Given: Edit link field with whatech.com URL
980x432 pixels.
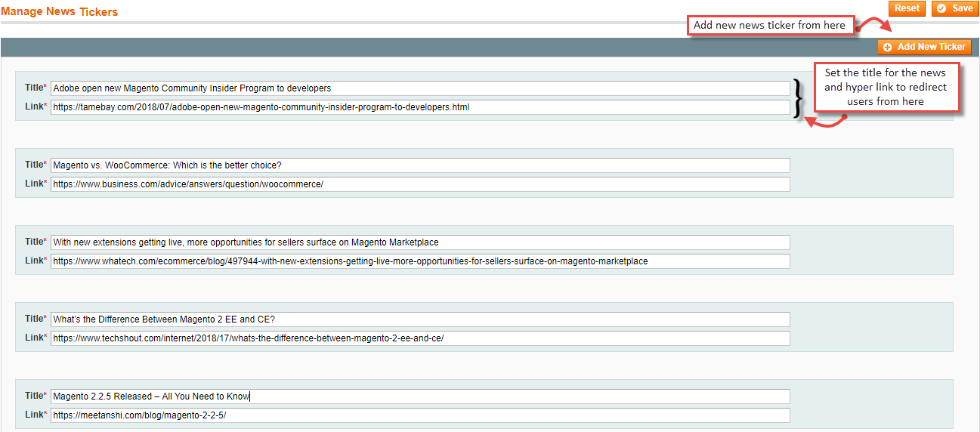Looking at the screenshot, I should point(420,261).
